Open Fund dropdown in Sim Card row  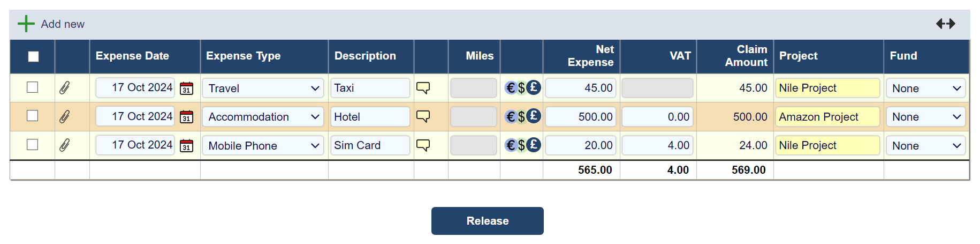click(925, 146)
